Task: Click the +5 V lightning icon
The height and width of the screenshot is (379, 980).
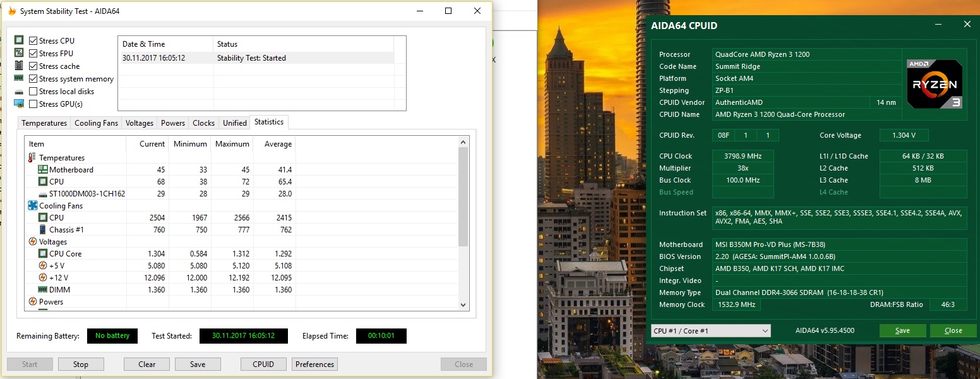Action: tap(43, 265)
